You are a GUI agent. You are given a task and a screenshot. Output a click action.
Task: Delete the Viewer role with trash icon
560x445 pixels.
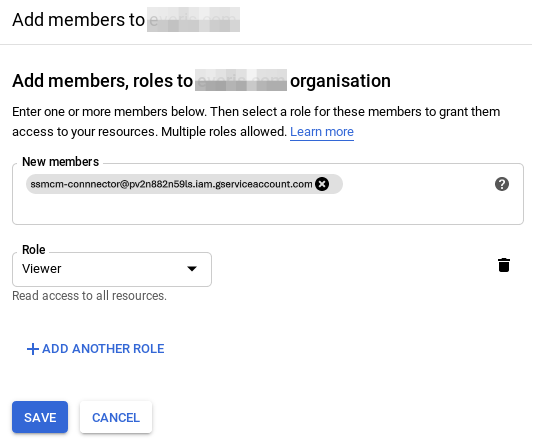tap(504, 265)
